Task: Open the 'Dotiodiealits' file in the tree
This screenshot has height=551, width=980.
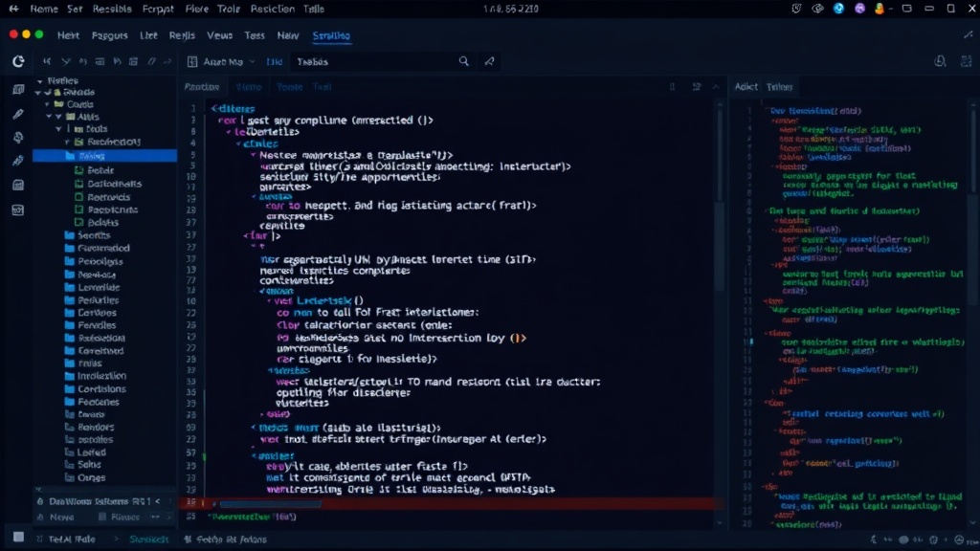Action: (x=115, y=184)
